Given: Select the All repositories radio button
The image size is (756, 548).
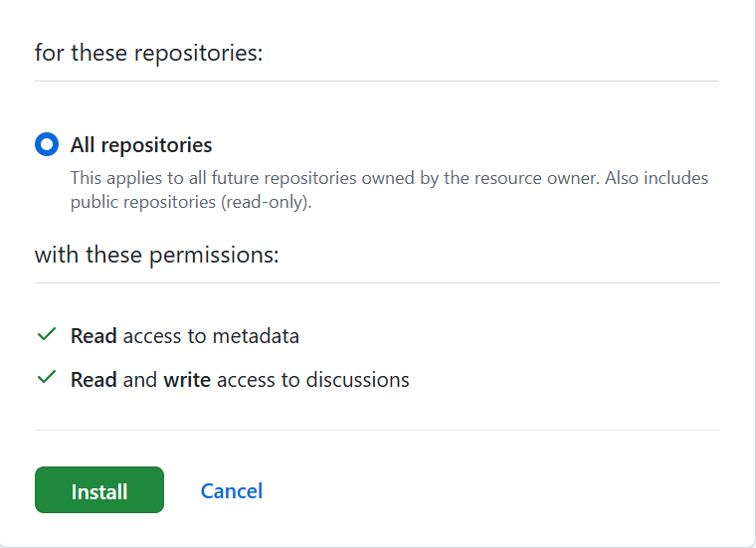Looking at the screenshot, I should (47, 145).
